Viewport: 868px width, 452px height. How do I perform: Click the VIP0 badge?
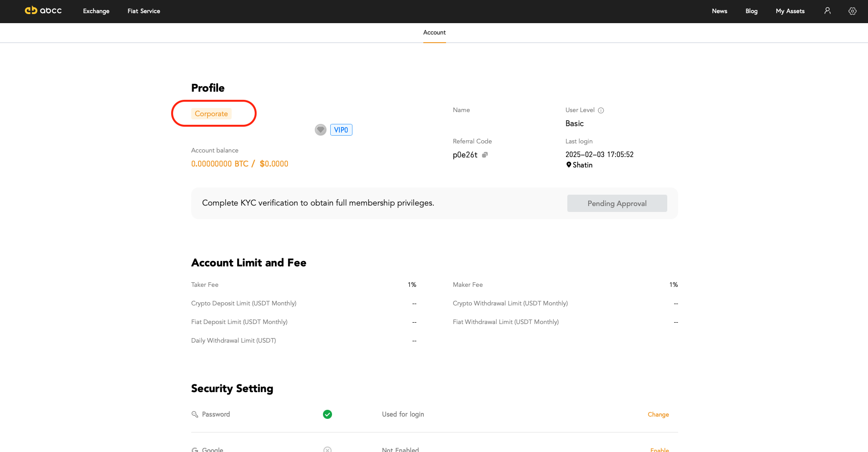point(341,130)
